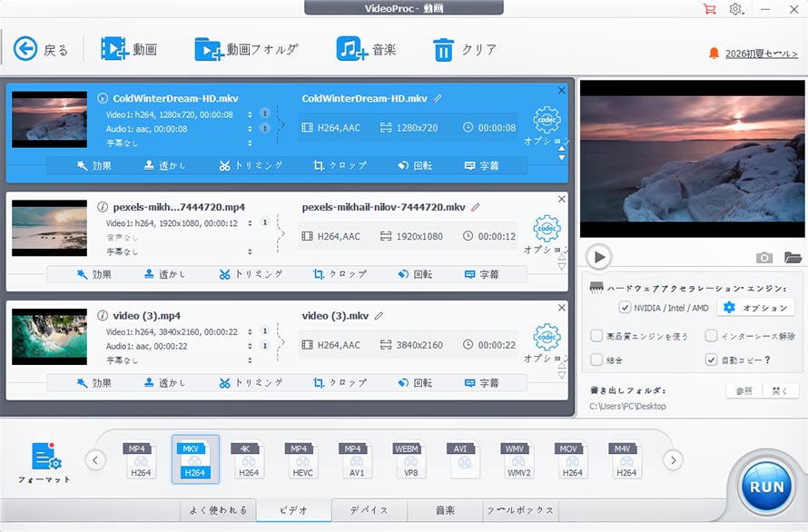This screenshot has width=808, height=532.
Task: Enable 結合 merge checkbox
Action: [x=596, y=360]
